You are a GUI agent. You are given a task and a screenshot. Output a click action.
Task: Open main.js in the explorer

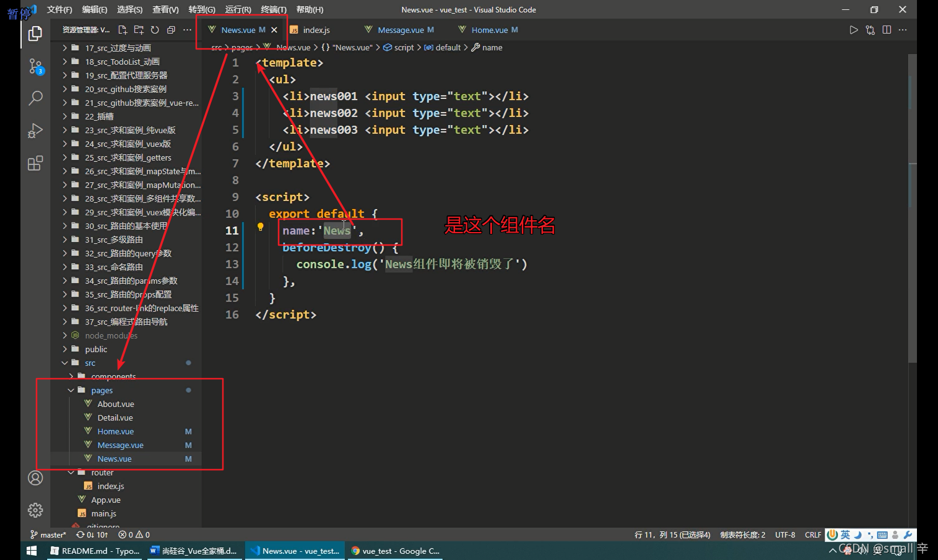pos(127,513)
